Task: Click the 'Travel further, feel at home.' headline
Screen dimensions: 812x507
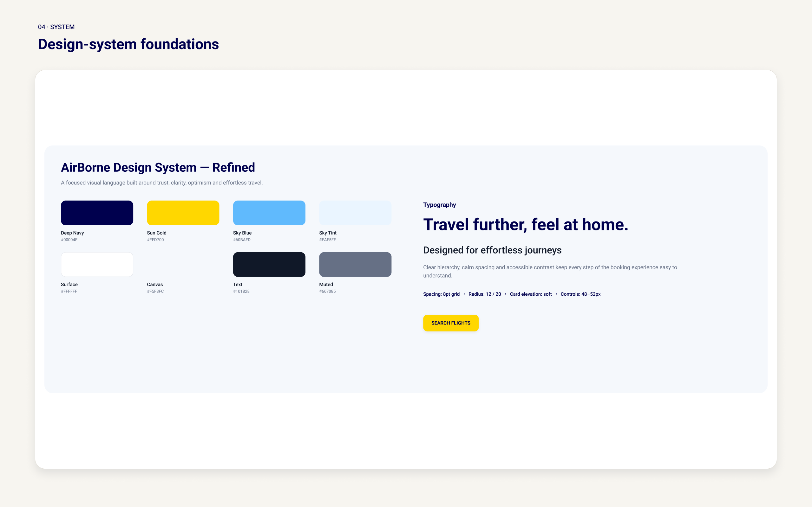Action: [526, 224]
